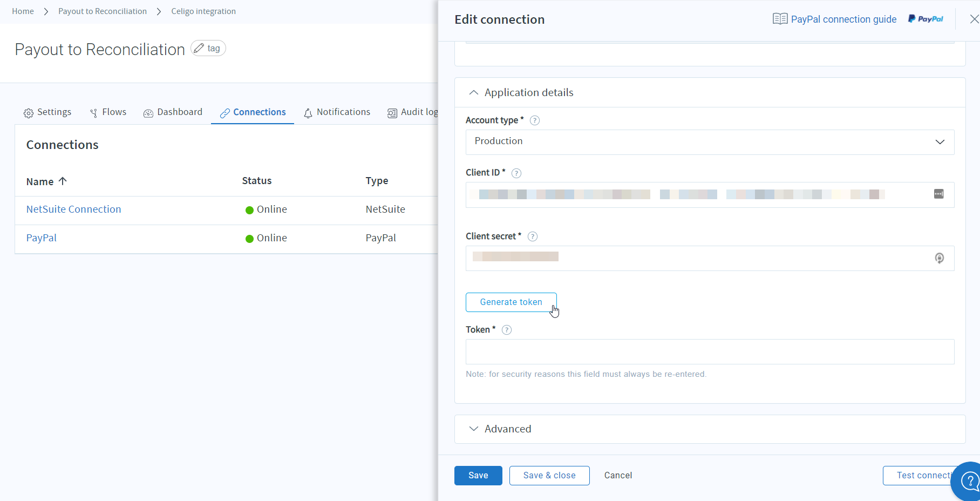The width and height of the screenshot is (980, 501).
Task: Switch to the Settings tab
Action: (x=47, y=112)
